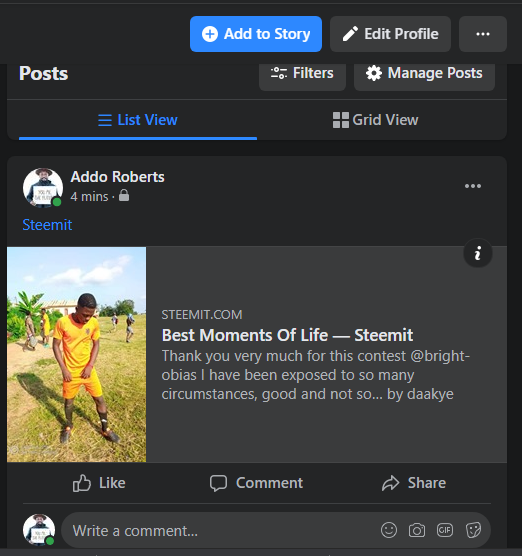Add a sticker to comment
Viewport: 522px width, 556px height.
pyautogui.click(x=473, y=530)
